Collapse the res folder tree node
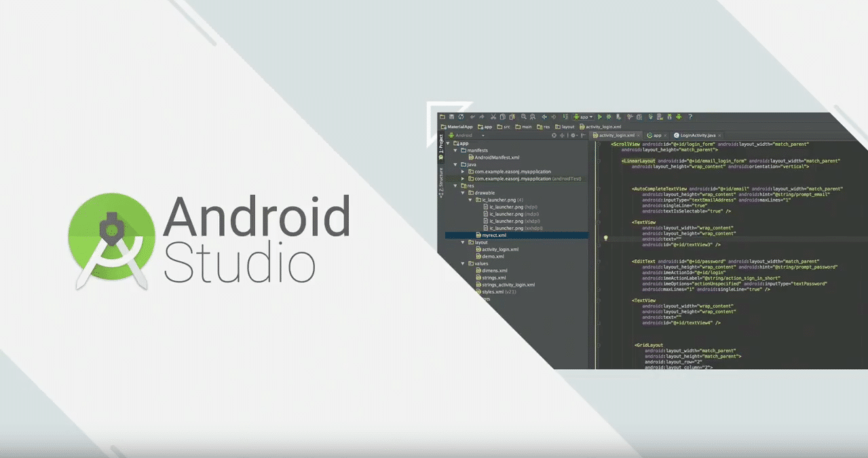This screenshot has width=868, height=458. click(455, 186)
